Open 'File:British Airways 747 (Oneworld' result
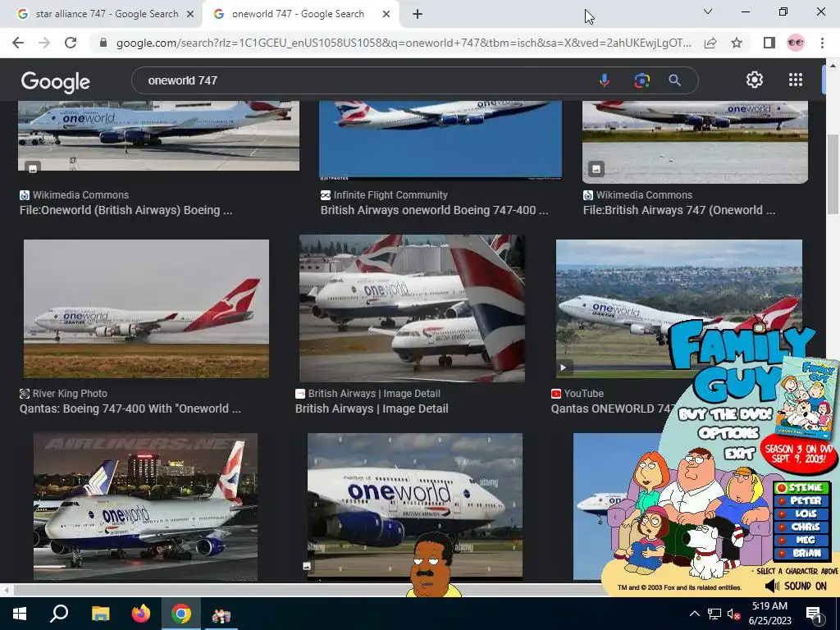 [x=679, y=210]
